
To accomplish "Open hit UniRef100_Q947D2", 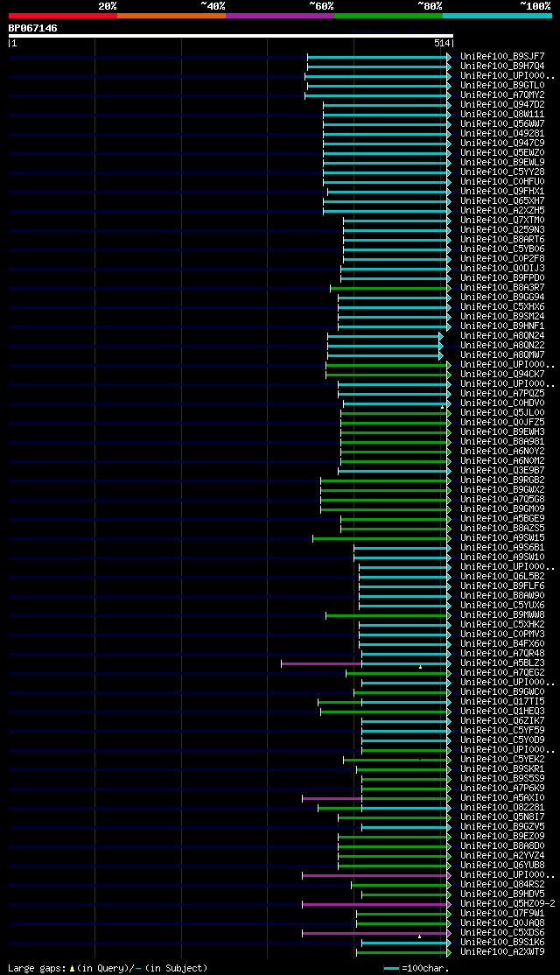I will (503, 104).
